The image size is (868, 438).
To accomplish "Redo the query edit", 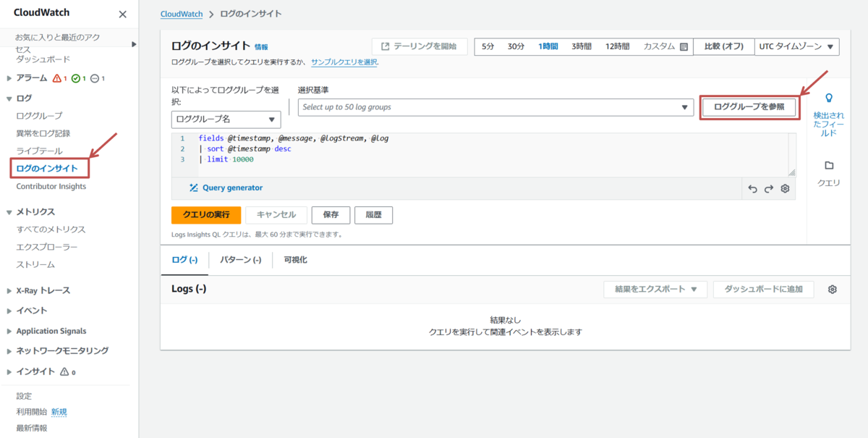I will 769,188.
